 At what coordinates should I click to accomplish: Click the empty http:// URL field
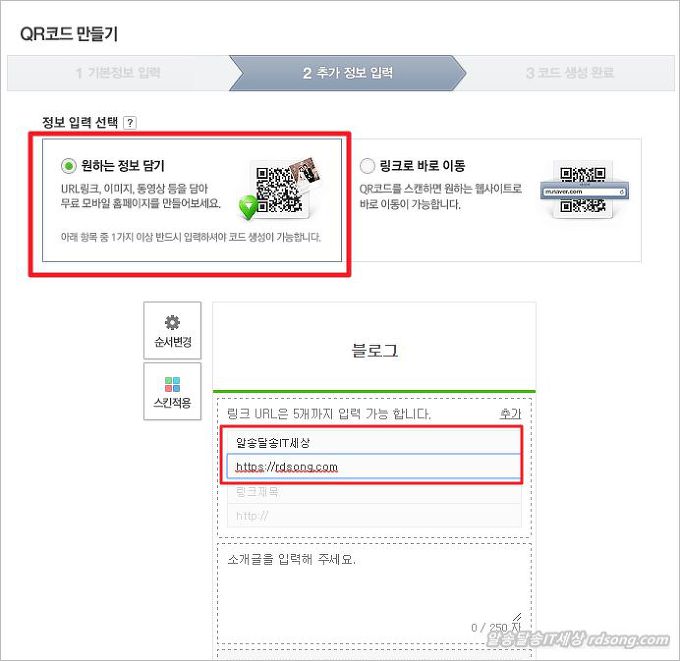tap(374, 515)
